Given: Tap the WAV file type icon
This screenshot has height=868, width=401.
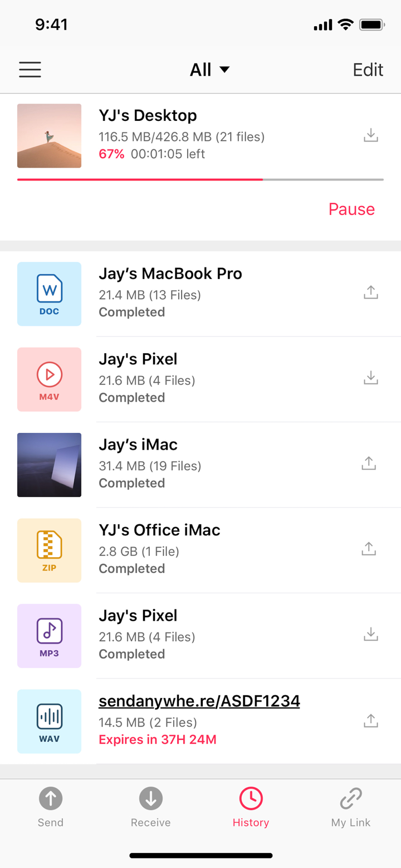Looking at the screenshot, I should tap(49, 721).
